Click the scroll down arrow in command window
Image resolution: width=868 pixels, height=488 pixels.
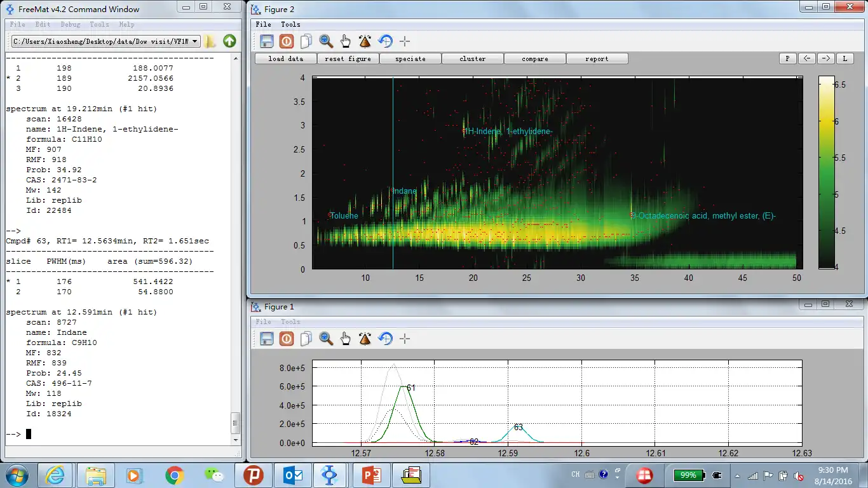coord(235,439)
